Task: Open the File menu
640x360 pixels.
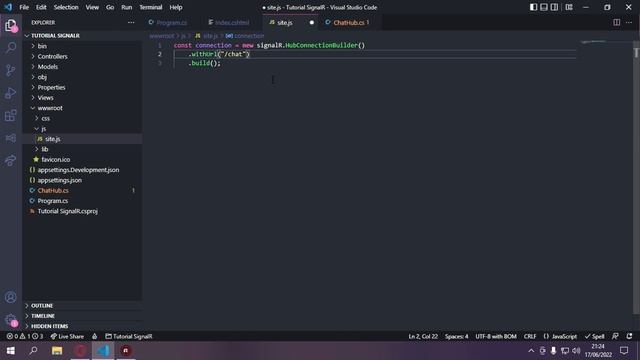Action: click(24, 7)
